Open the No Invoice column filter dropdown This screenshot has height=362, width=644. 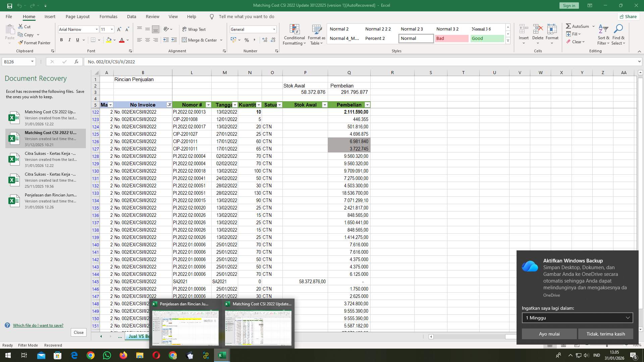169,105
